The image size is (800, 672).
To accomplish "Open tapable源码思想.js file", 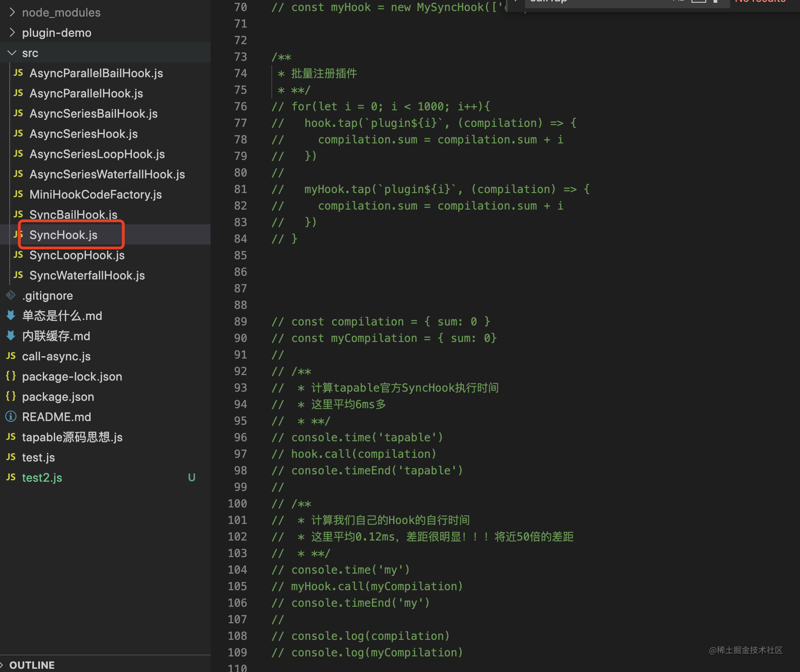I will pyautogui.click(x=72, y=437).
